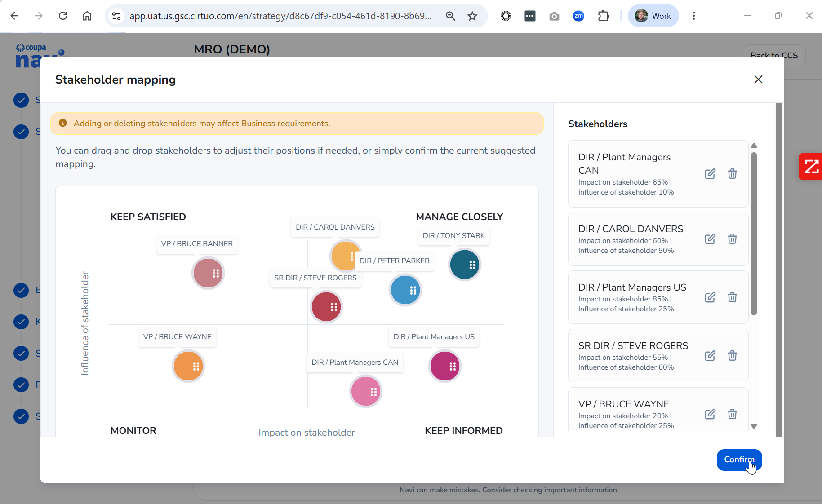Select DIR / Plant Managers US magenta bubble
Image resolution: width=822 pixels, height=504 pixels.
[x=445, y=367]
